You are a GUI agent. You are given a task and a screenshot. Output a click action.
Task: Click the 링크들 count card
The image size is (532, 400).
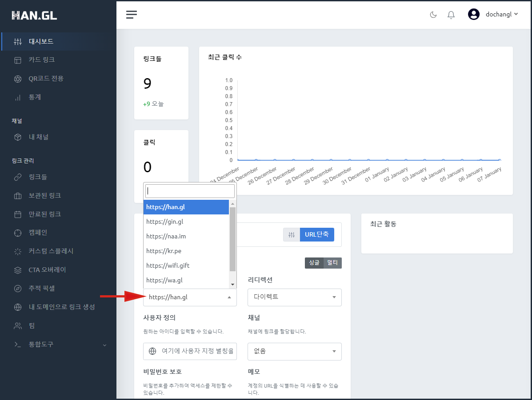click(x=161, y=83)
